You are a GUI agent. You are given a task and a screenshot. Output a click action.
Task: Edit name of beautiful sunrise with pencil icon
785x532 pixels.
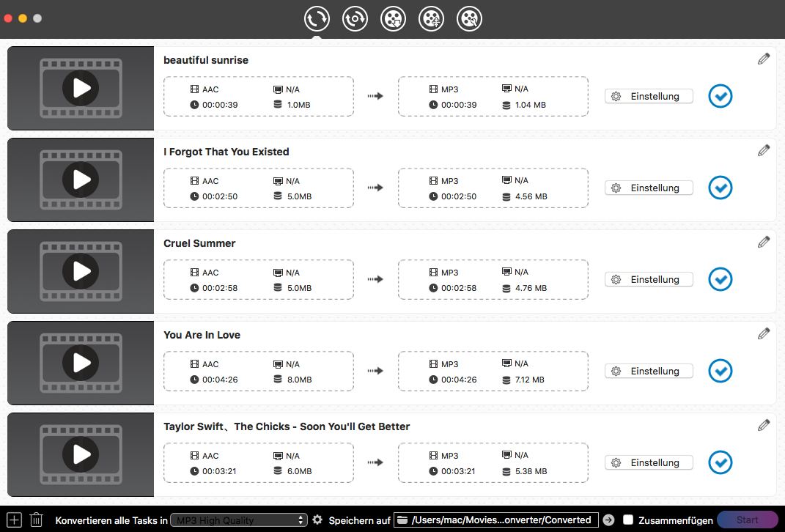[x=764, y=59]
